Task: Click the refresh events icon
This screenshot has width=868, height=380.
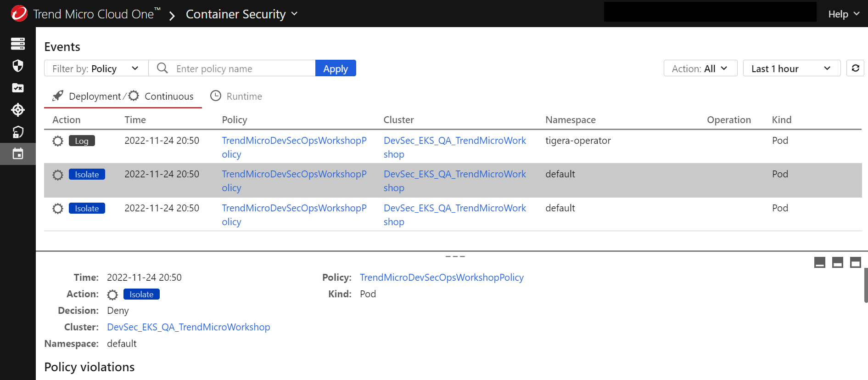Action: click(x=856, y=68)
